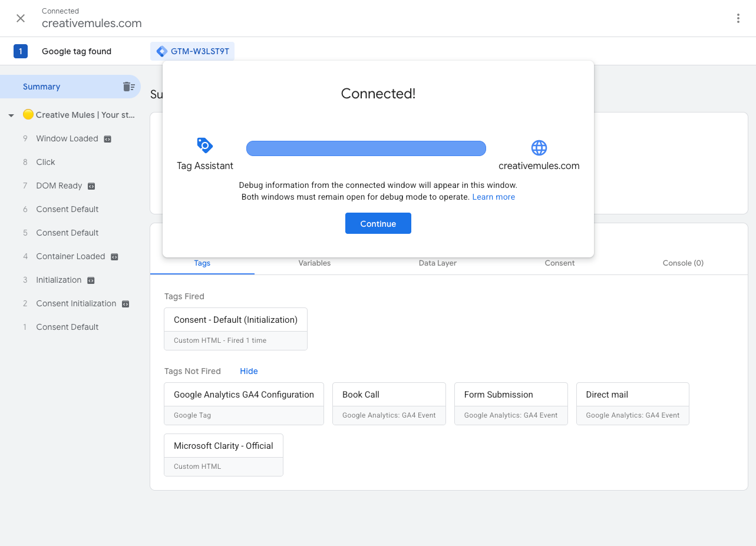Click the code icon next to Initialization
Image resolution: width=756 pixels, height=546 pixels.
[x=91, y=280]
